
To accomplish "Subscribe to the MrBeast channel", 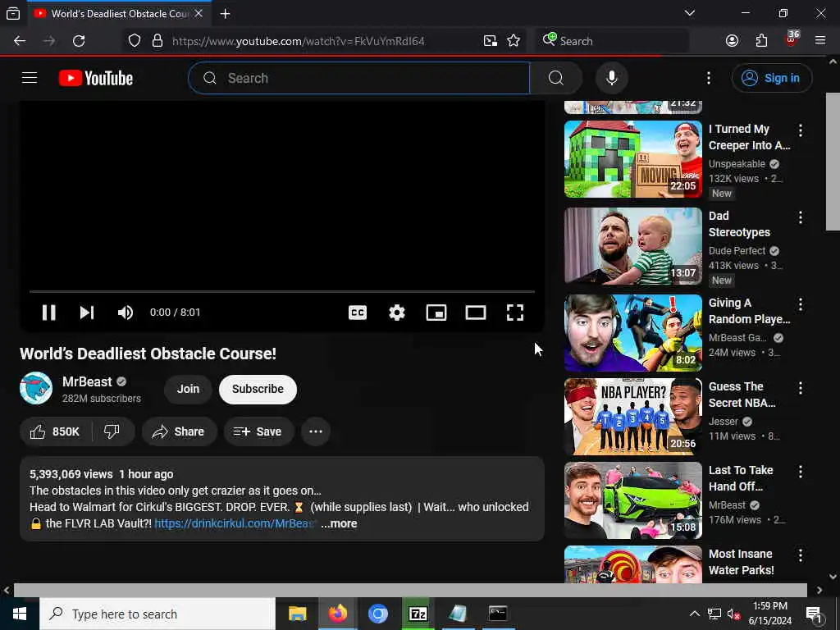I will [258, 389].
